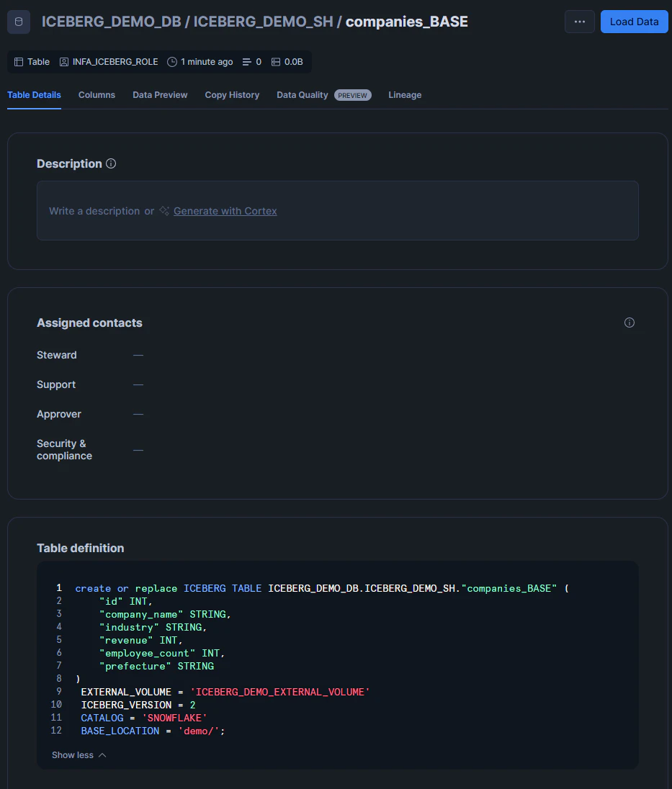Click code line "prefecture" STRING
Screen dimensions: 672x789
156,666
